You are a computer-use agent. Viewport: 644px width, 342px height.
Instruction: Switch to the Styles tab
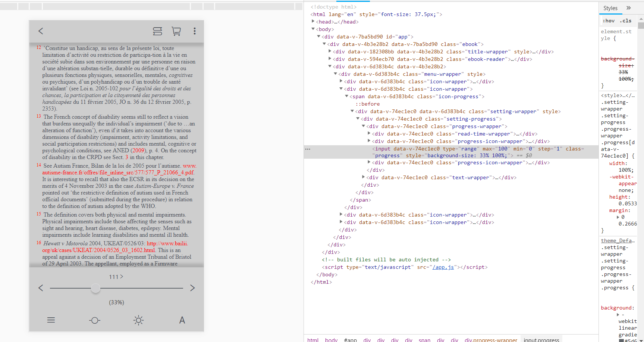coord(610,8)
